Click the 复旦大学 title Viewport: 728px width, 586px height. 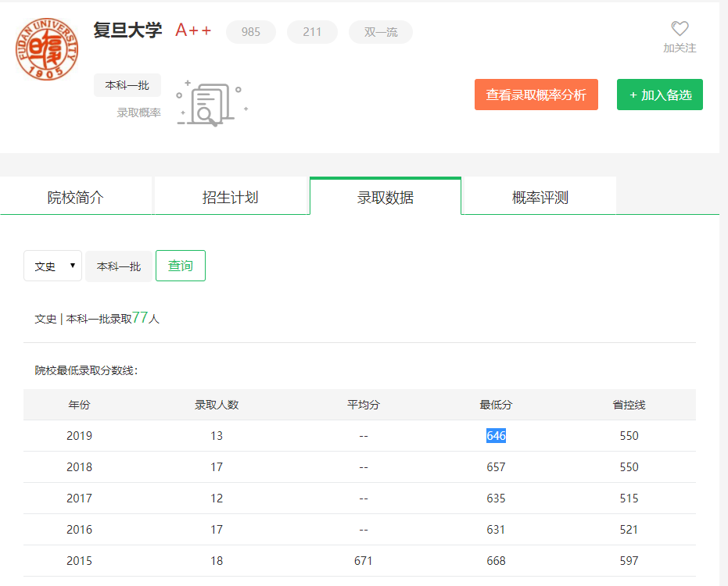tap(127, 30)
